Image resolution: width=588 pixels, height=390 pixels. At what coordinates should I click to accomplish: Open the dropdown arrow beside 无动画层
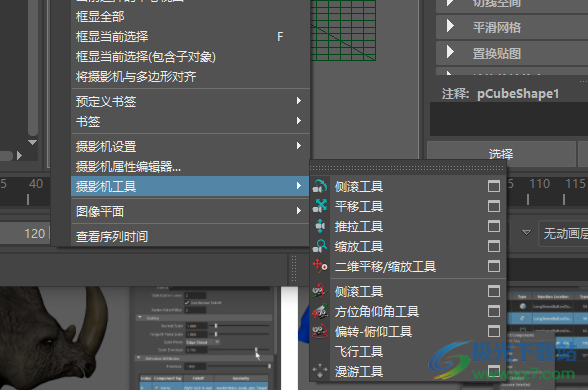(x=526, y=233)
